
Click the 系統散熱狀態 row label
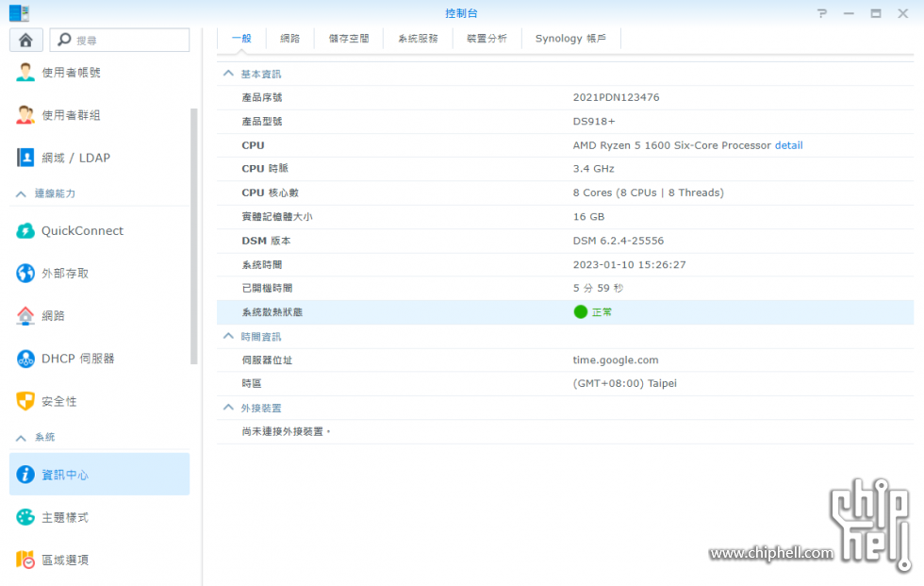[x=272, y=311]
